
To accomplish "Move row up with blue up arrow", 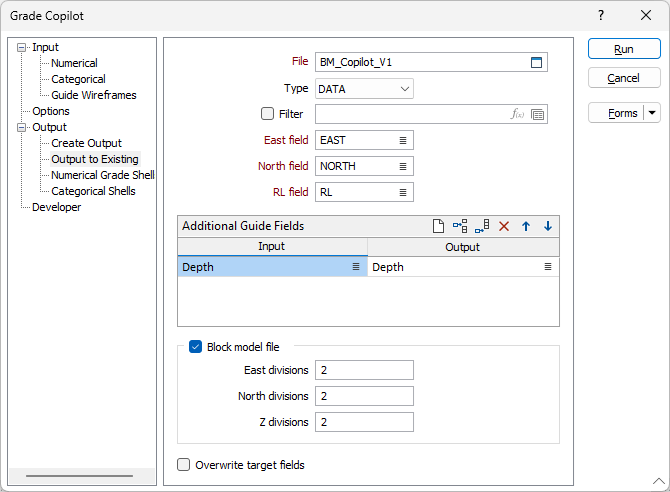I will pyautogui.click(x=526, y=226).
